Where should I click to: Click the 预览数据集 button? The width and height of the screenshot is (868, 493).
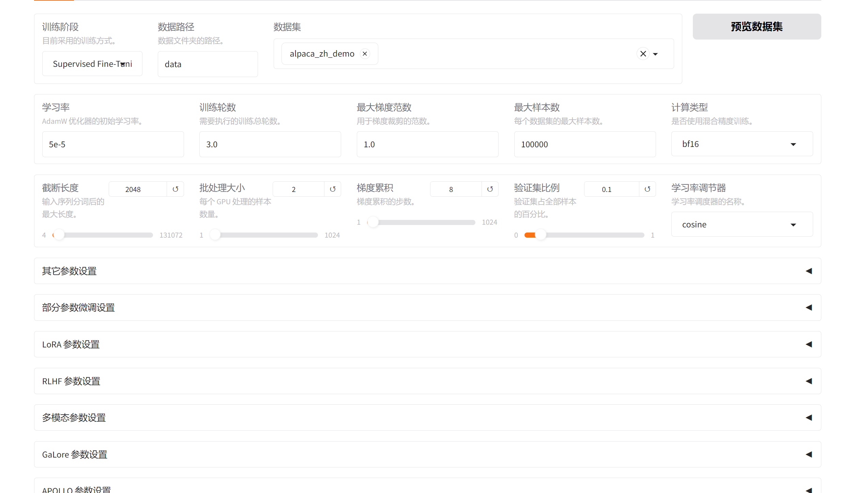click(757, 27)
